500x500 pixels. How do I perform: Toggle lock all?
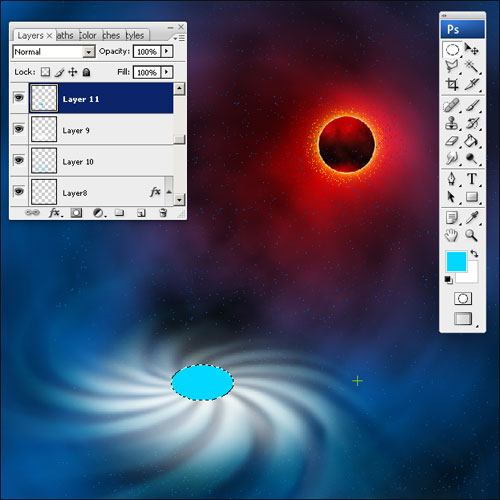point(86,72)
